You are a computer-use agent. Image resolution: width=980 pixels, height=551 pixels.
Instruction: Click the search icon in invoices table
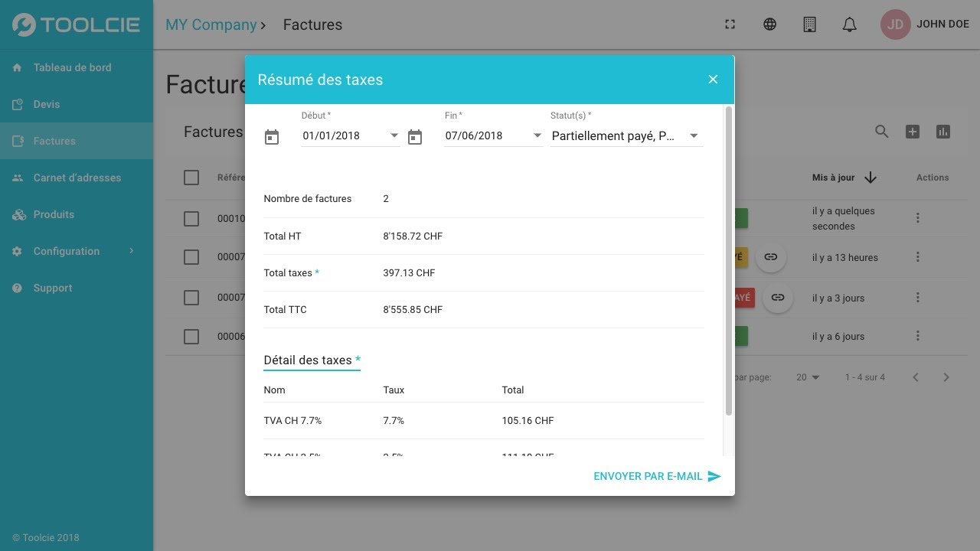[882, 132]
